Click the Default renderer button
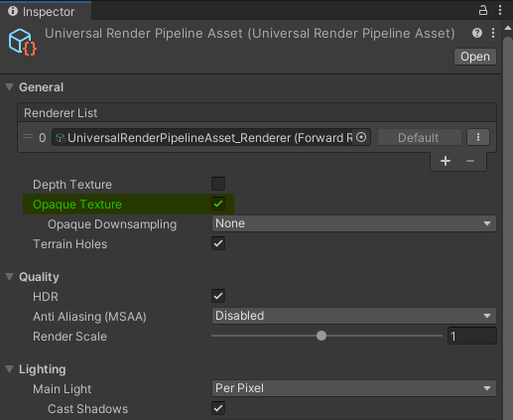The height and width of the screenshot is (420, 513). pyautogui.click(x=420, y=137)
